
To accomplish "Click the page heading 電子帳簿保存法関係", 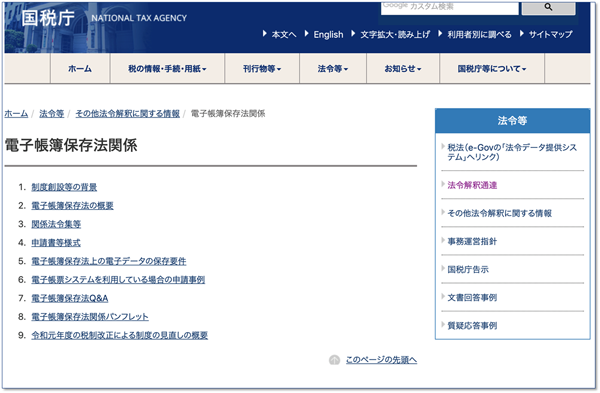I will tap(71, 145).
